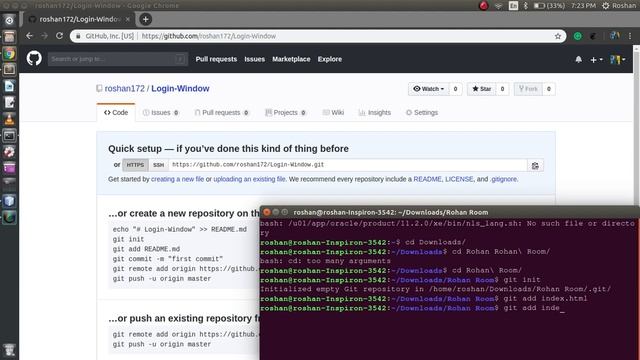The height and width of the screenshot is (360, 640).
Task: Click the GitHub Octocat logo
Action: 34,59
